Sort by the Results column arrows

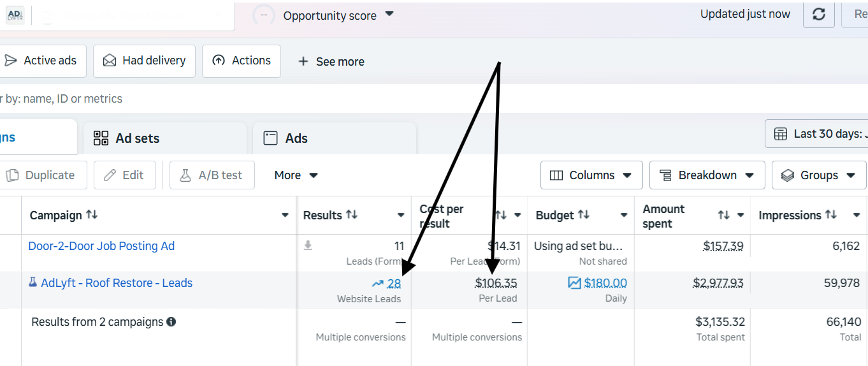(352, 215)
